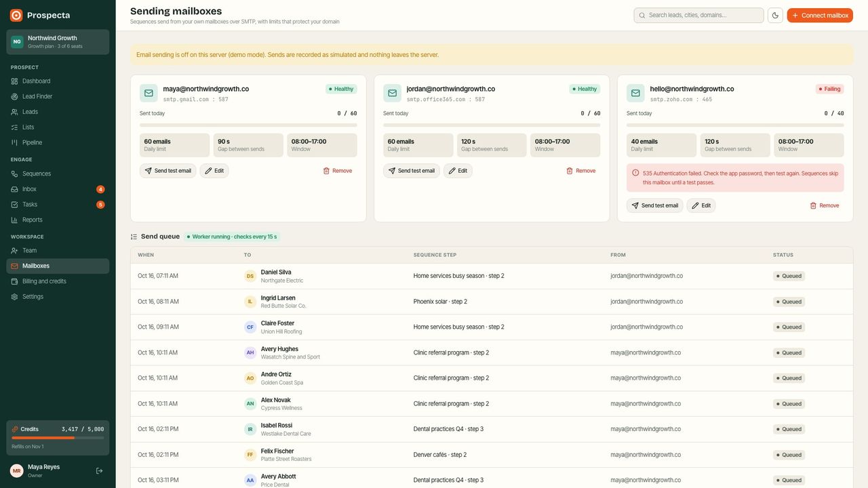Click the search leads input field
This screenshot has height=488, width=868.
698,15
